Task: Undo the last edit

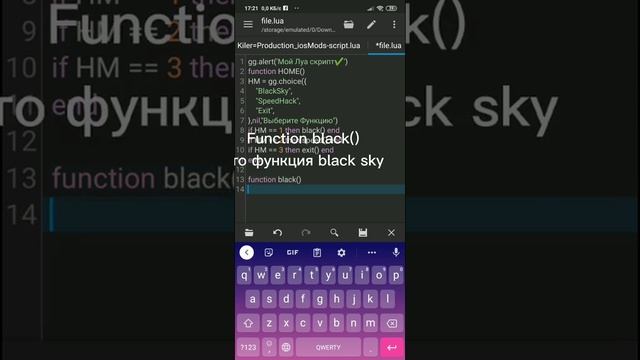Action: coord(278,233)
